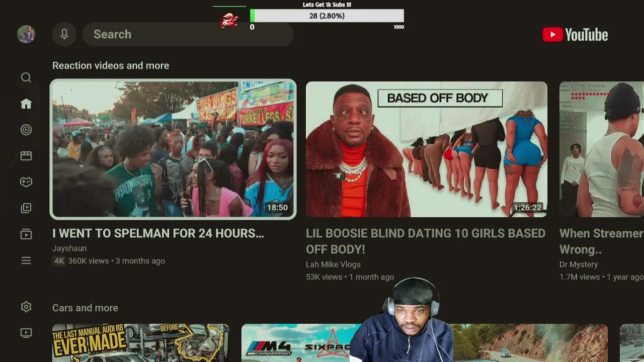
Task: Activate voice search microphone
Action: point(64,34)
